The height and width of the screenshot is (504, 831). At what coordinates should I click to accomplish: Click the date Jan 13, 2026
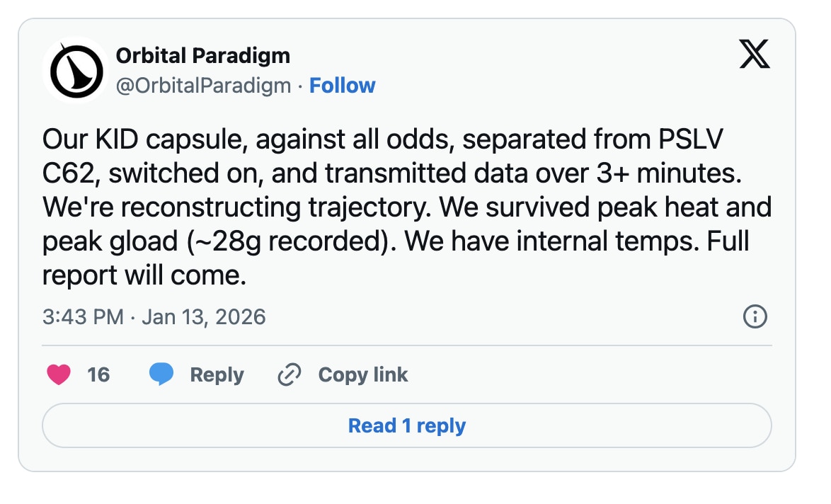coord(204,317)
